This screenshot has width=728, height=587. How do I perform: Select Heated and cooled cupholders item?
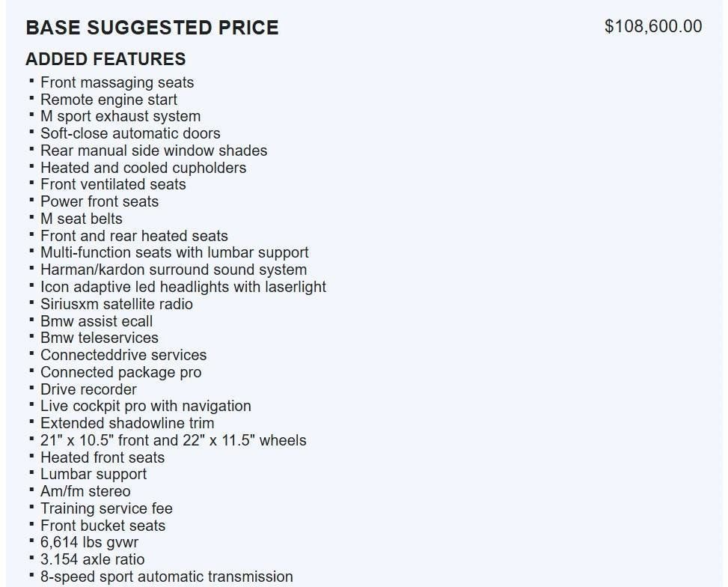[x=143, y=168]
